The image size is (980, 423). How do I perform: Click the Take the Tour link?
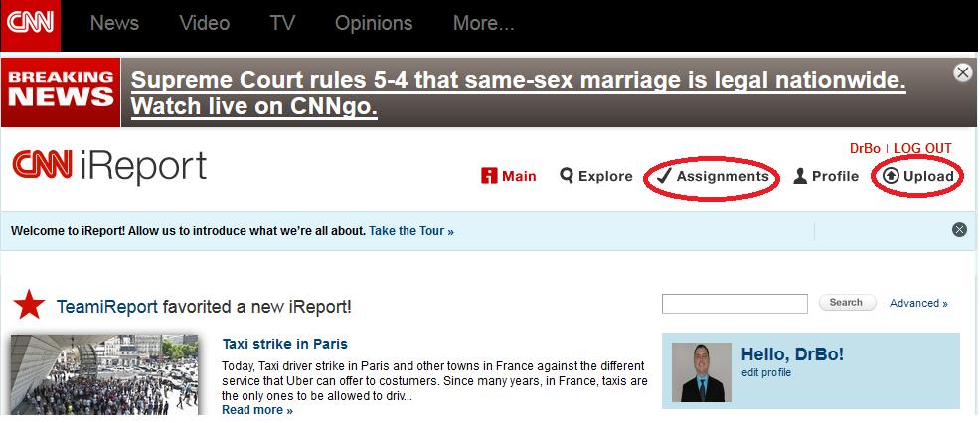click(411, 231)
